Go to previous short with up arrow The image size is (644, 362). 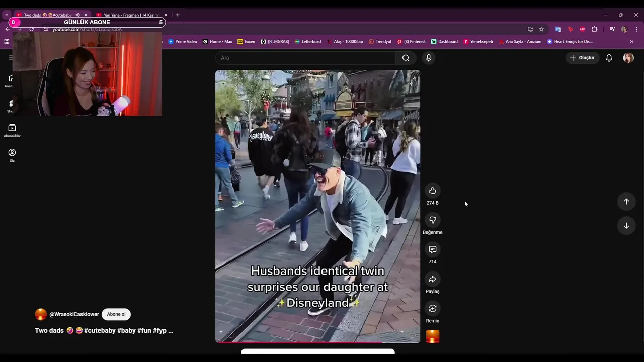626,201
